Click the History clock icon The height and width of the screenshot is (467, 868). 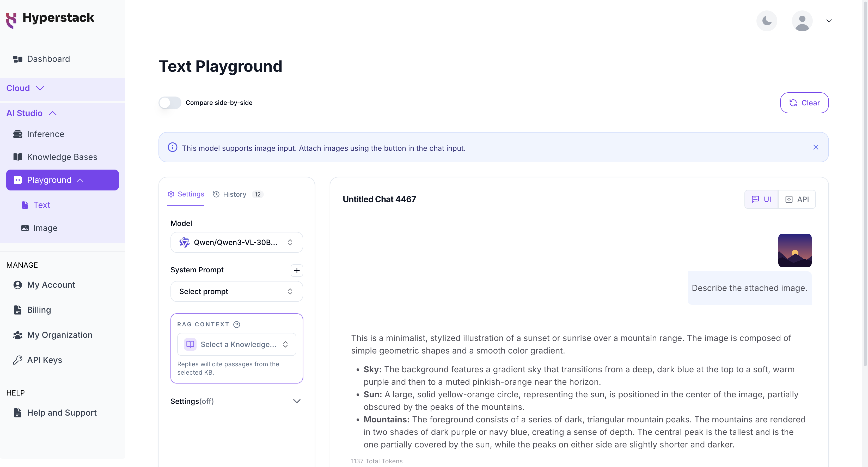216,195
